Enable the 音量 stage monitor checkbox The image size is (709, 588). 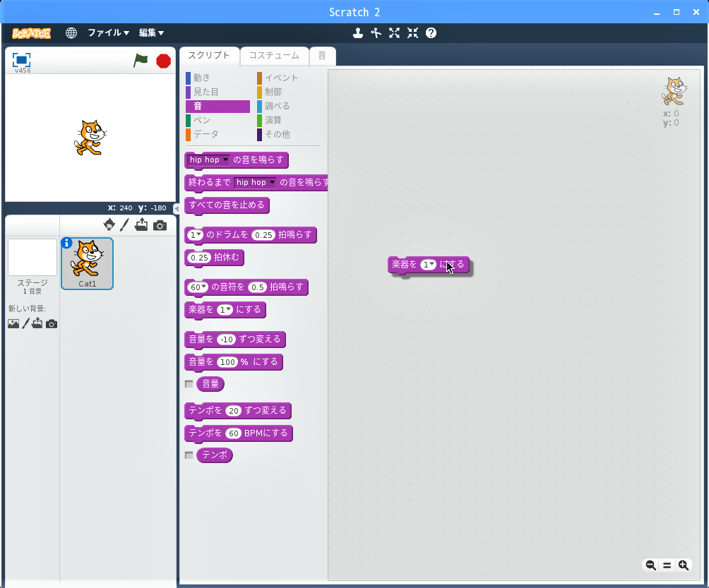pyautogui.click(x=189, y=384)
